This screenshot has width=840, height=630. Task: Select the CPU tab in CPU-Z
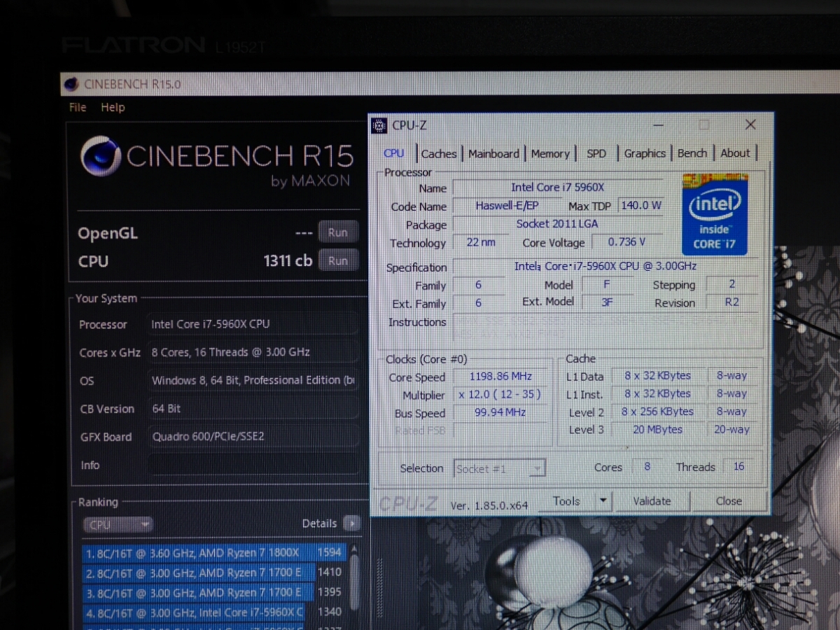coord(394,153)
